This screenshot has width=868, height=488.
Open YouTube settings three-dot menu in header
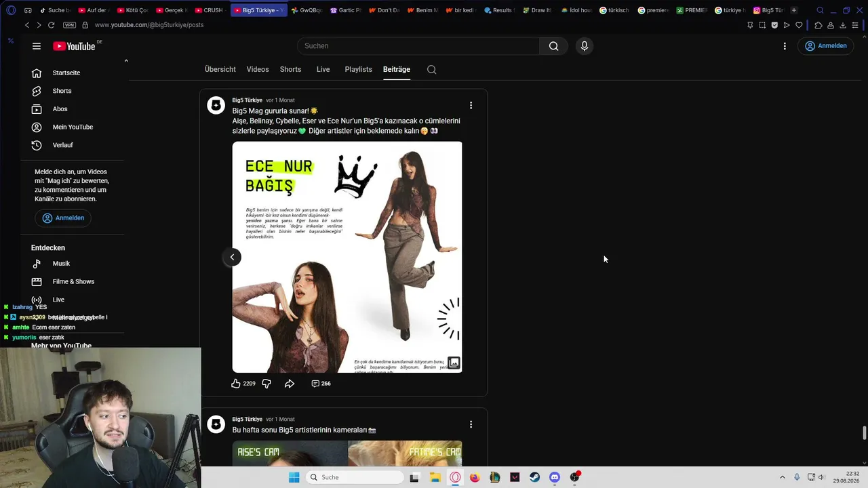(785, 46)
